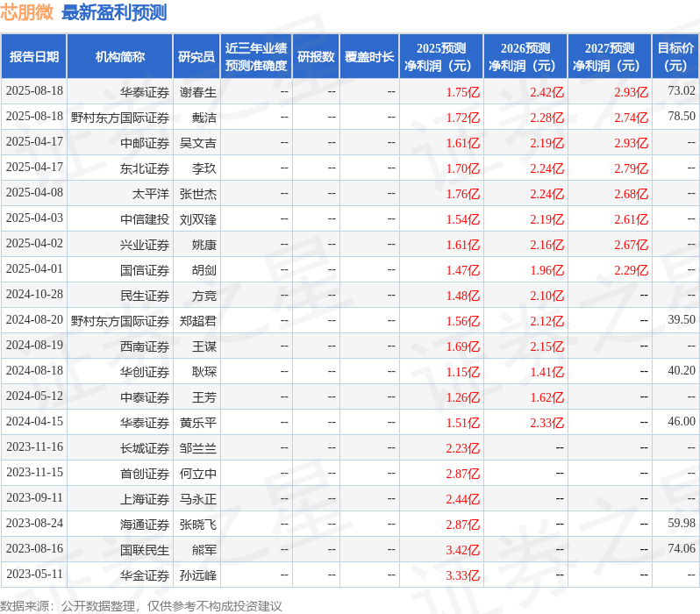Click 2.42亿 2026 forecast value

pos(547,92)
